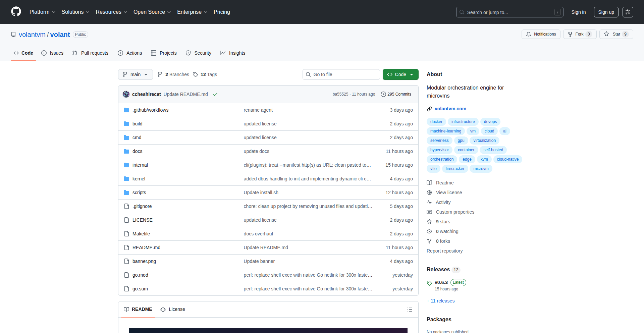Screen dimensions: 644x333
Task: Click the GitHub logo icon
Action: point(16,12)
